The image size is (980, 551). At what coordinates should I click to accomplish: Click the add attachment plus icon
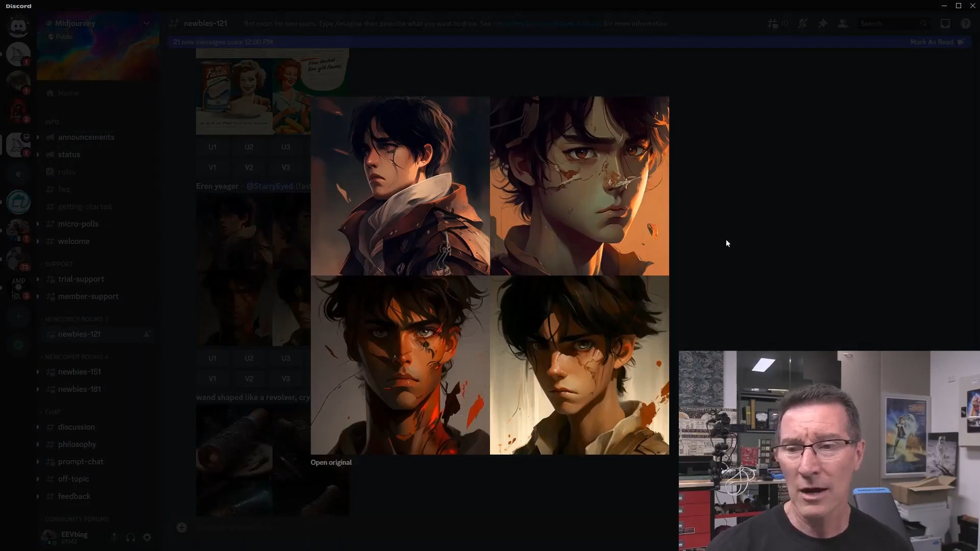182,528
